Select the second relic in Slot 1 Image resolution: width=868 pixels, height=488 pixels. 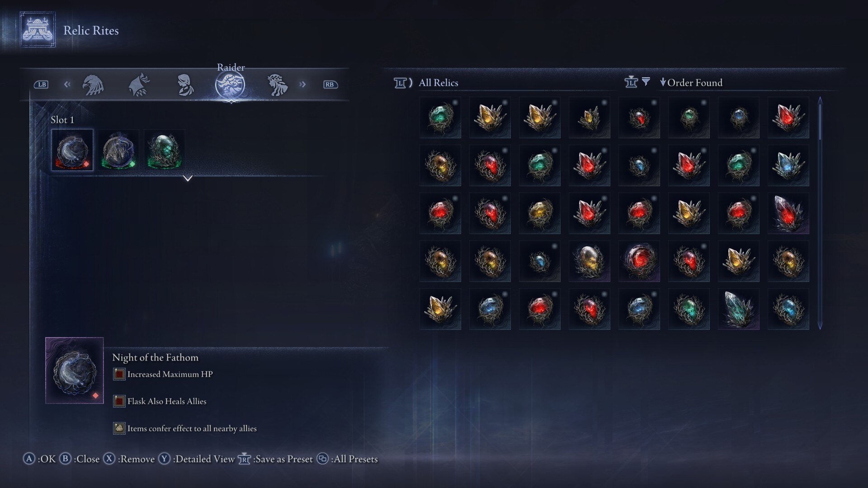(x=118, y=150)
